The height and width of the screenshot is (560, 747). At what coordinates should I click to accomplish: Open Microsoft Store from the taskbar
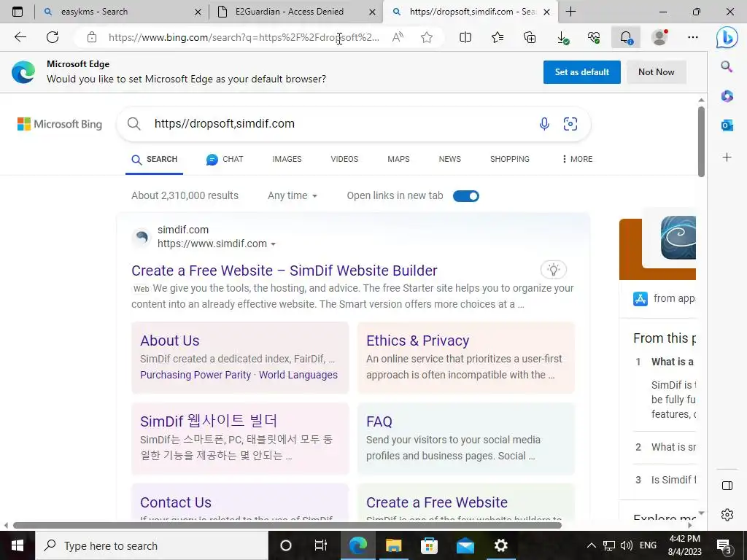coord(429,545)
